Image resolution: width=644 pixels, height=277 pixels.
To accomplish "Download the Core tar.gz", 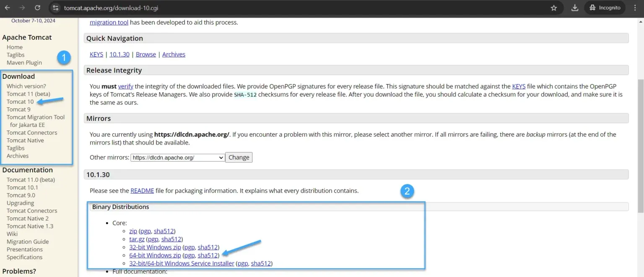I will pyautogui.click(x=137, y=239).
